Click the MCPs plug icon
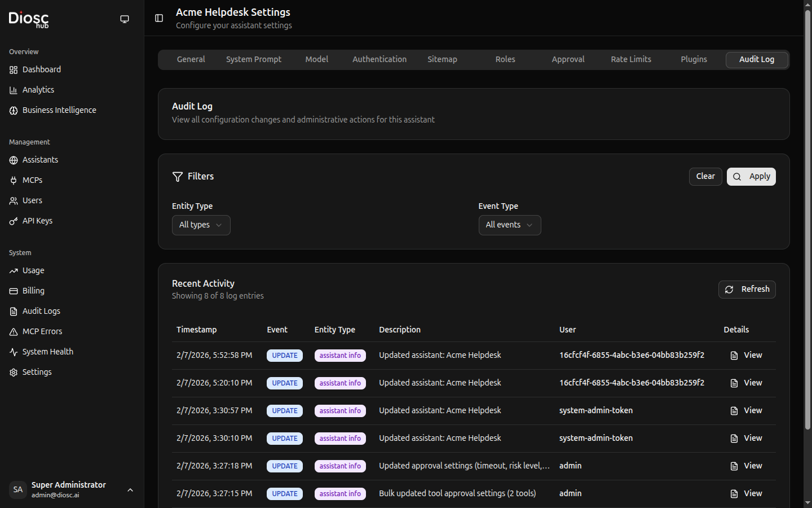812x508 pixels. point(14,181)
